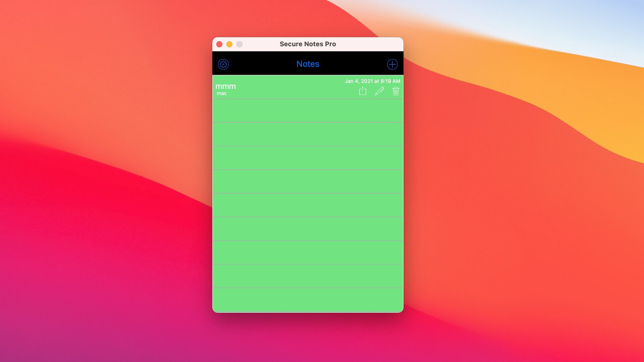The height and width of the screenshot is (362, 644).
Task: Click the settings gear in toolbar
Action: pos(223,64)
